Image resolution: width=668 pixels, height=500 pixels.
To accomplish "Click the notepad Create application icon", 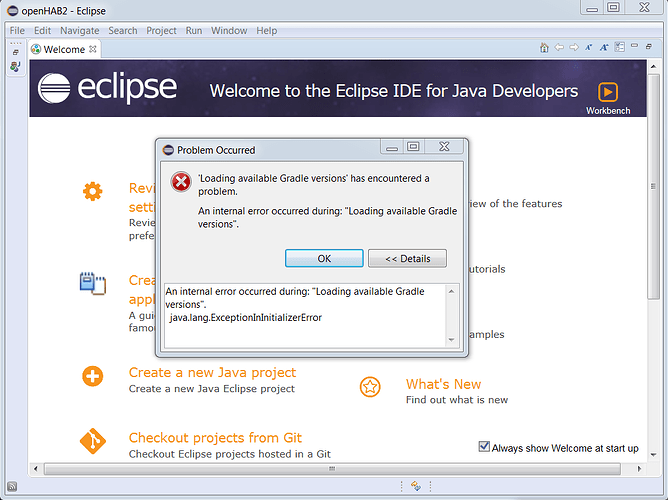I will (92, 284).
